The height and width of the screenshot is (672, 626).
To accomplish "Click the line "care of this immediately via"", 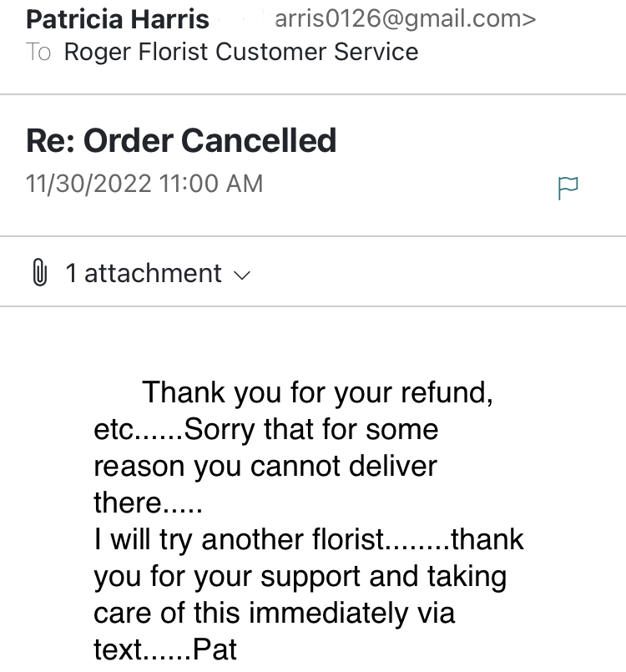I will (x=275, y=613).
